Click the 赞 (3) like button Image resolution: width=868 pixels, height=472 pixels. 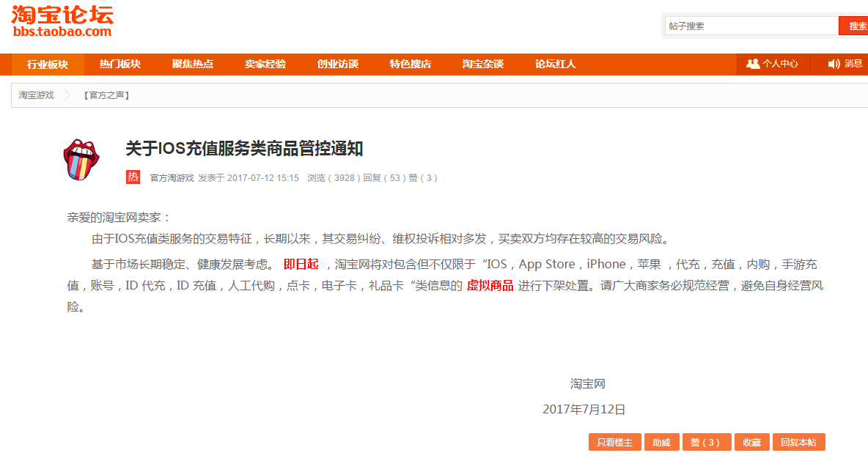[x=707, y=442]
